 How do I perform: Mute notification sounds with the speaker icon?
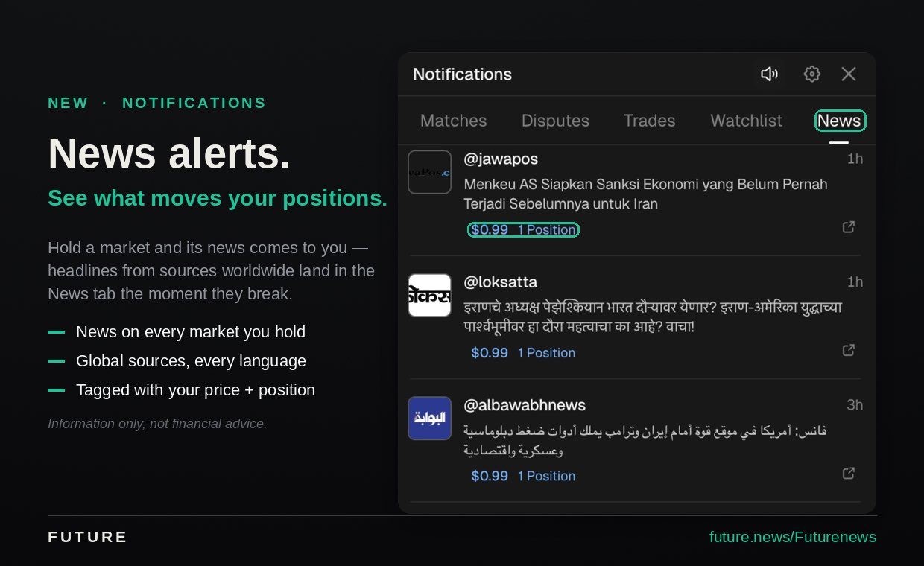tap(769, 74)
